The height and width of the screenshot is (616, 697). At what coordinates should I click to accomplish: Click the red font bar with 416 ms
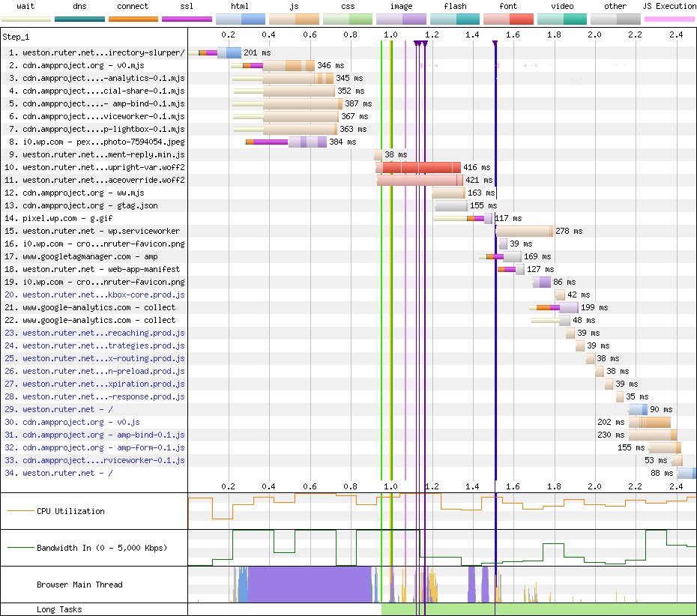click(x=421, y=168)
